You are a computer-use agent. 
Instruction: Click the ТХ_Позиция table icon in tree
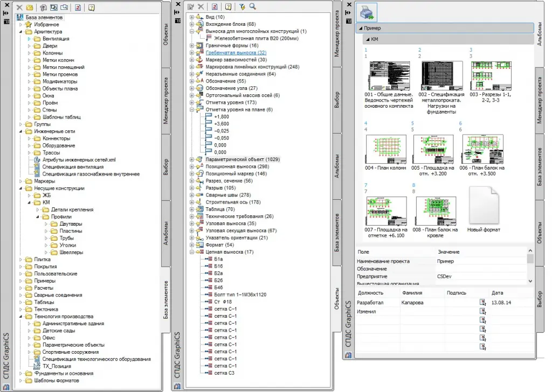coord(37,366)
